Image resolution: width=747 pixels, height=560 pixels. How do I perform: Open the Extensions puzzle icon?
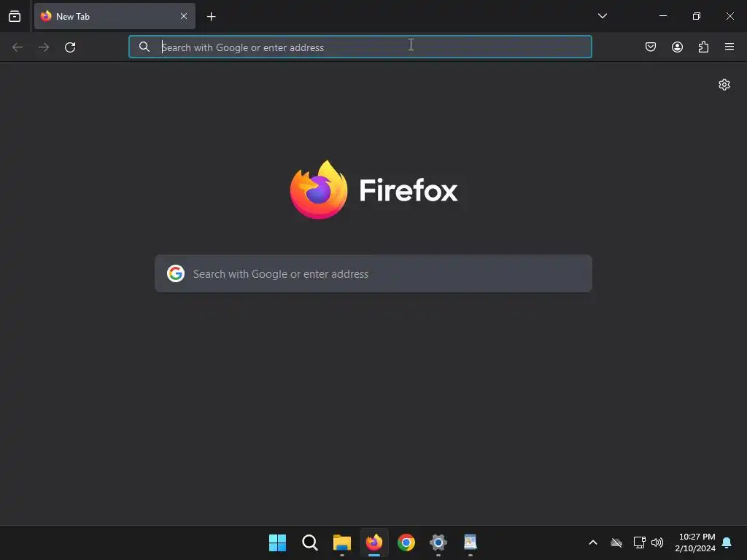[x=703, y=47]
